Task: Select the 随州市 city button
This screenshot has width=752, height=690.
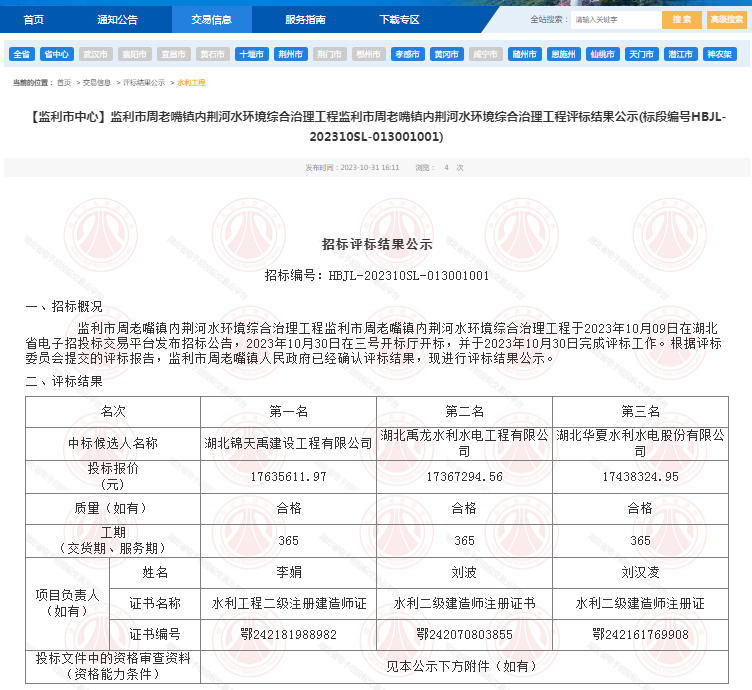Action: pyautogui.click(x=524, y=54)
